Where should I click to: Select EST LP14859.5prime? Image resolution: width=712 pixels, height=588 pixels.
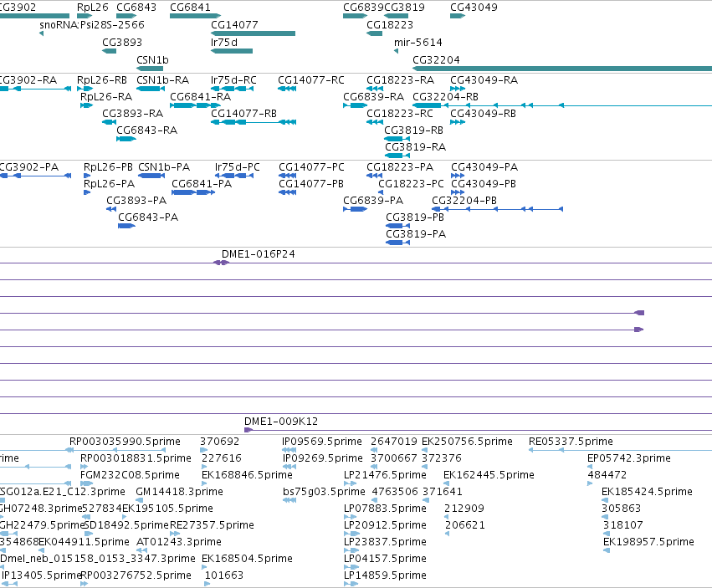click(385, 576)
